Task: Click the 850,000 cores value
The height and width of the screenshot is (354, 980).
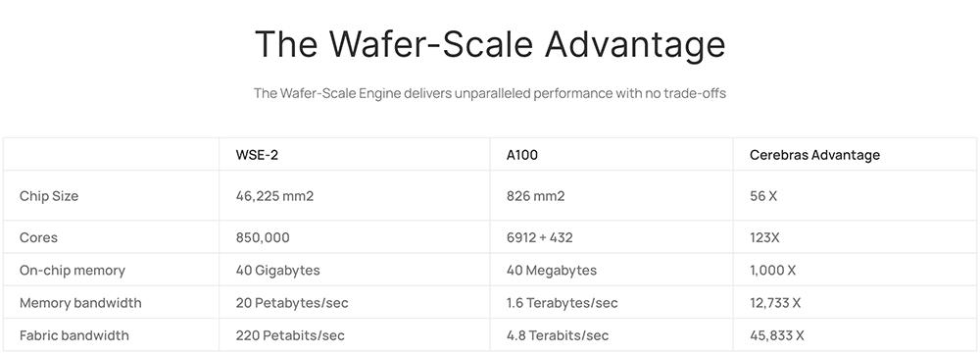Action: coord(263,237)
